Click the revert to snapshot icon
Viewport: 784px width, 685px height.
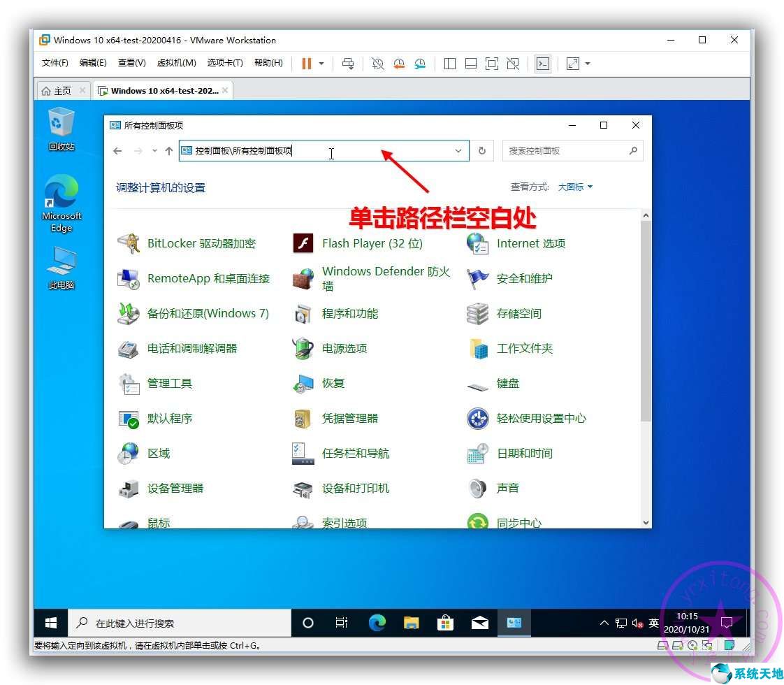(x=398, y=64)
